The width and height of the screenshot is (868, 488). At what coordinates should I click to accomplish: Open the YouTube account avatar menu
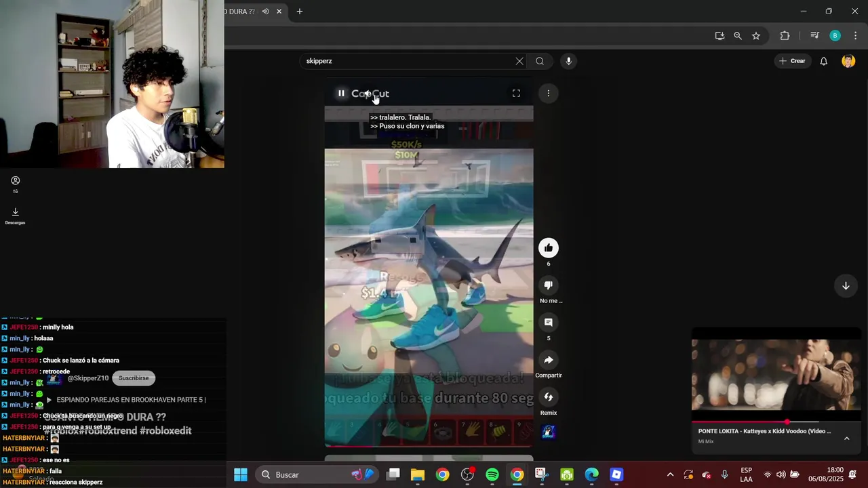click(x=848, y=61)
